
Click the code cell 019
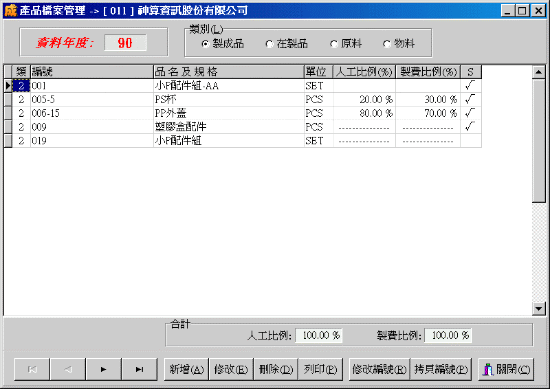click(92, 141)
